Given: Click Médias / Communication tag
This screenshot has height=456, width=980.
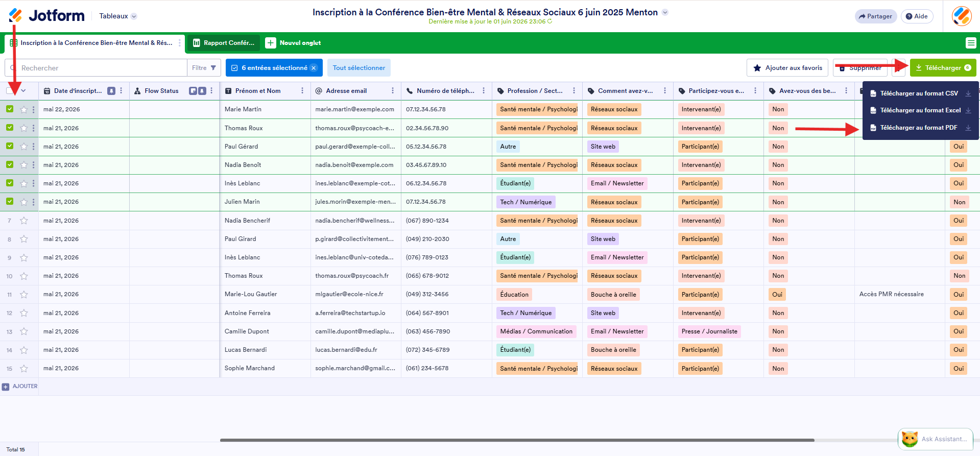Looking at the screenshot, I should point(536,331).
